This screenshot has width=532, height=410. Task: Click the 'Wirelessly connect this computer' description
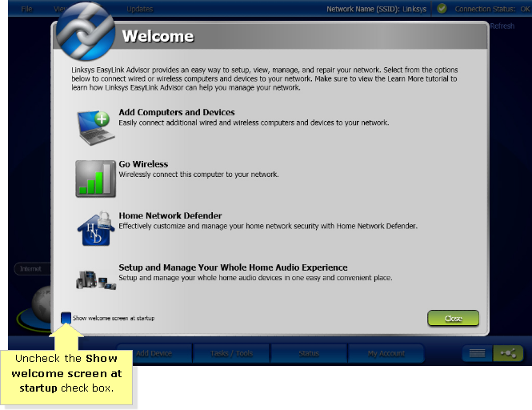click(x=198, y=175)
